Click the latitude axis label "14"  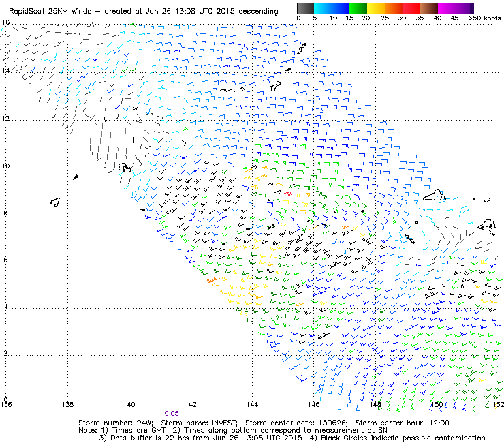[x=5, y=70]
